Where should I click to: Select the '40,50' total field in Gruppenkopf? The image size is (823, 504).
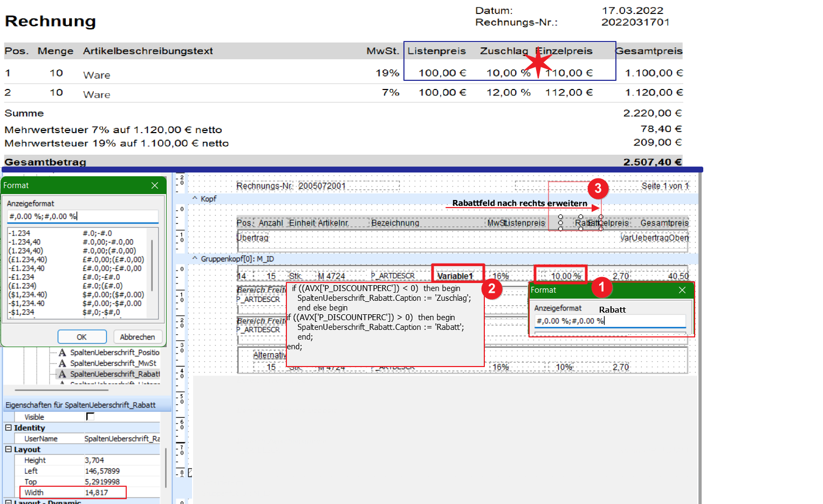(x=678, y=276)
